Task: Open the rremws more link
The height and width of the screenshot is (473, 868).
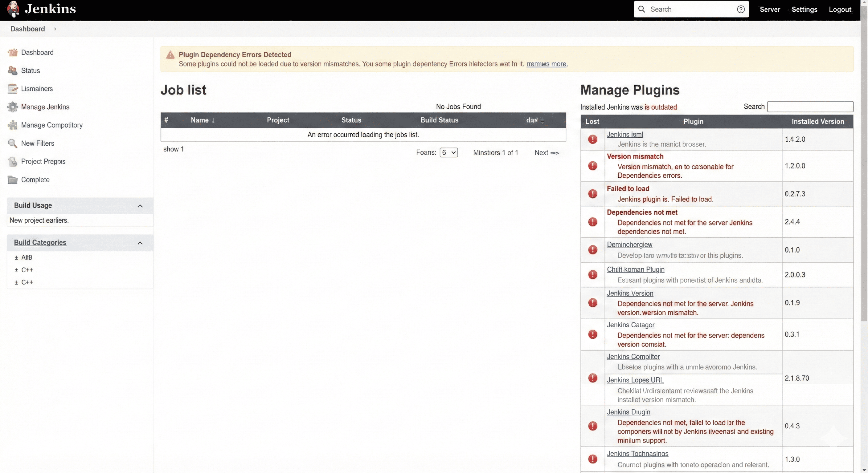Action: coord(546,64)
